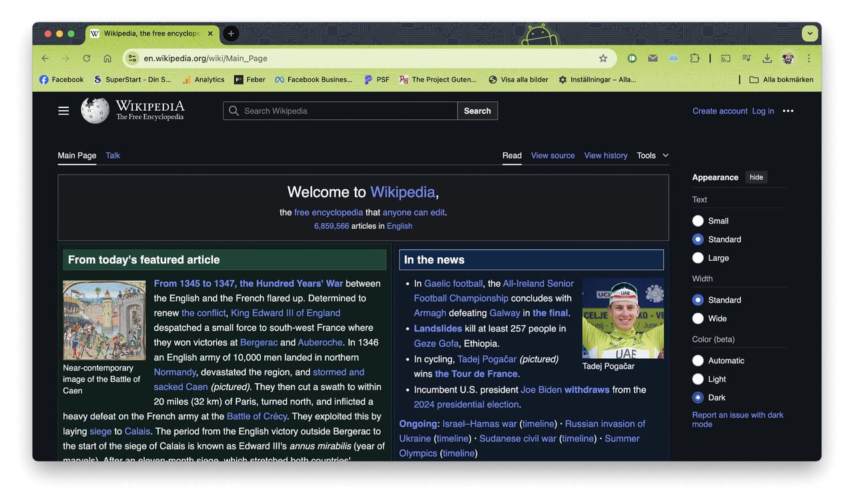Click the Dark Reader extension icon
Image resolution: width=854 pixels, height=504 pixels.
pos(631,58)
